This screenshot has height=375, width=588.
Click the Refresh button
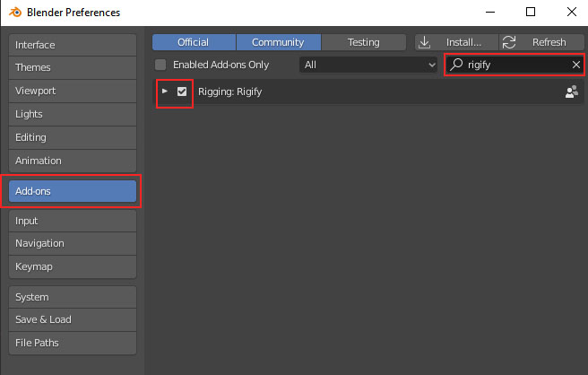point(541,42)
